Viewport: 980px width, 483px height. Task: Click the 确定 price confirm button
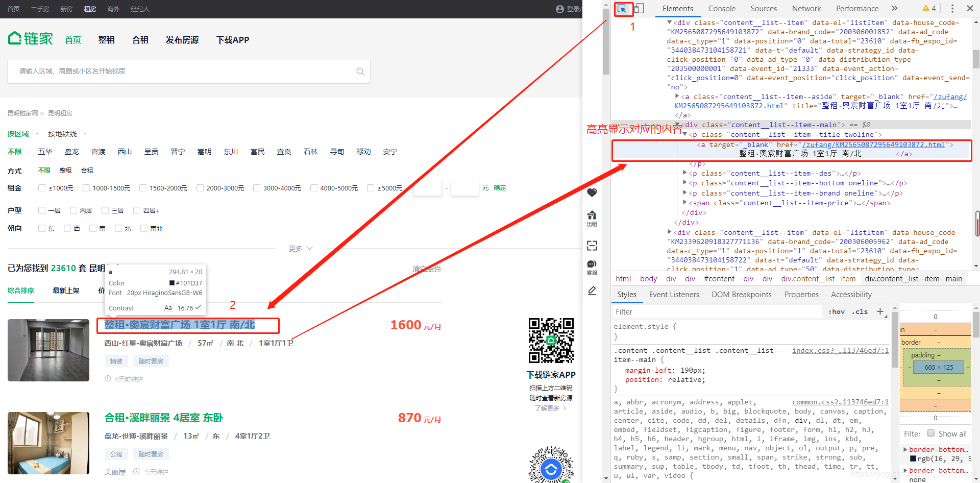[499, 188]
